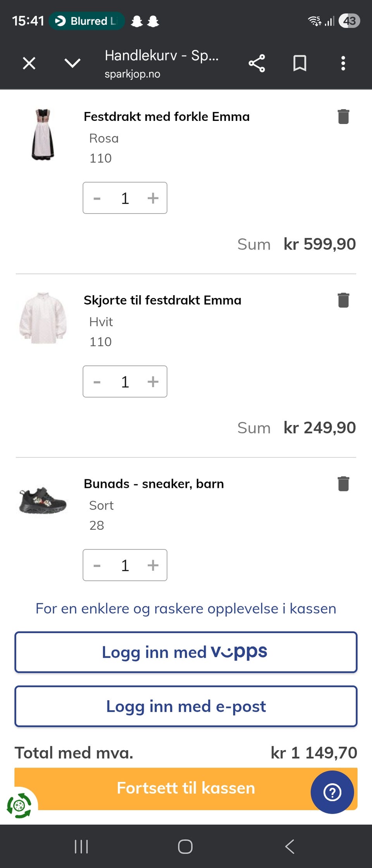Viewport: 372px width, 868px height.
Task: Delete Festdrakt med forkle Emma from cart
Action: pos(343,117)
